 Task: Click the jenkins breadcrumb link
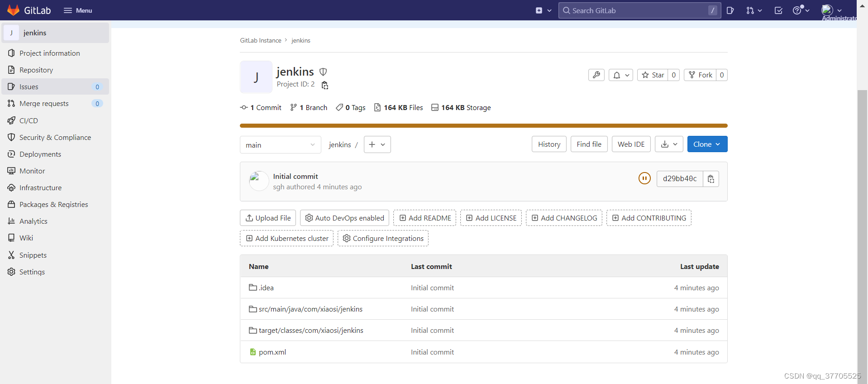pyautogui.click(x=301, y=40)
